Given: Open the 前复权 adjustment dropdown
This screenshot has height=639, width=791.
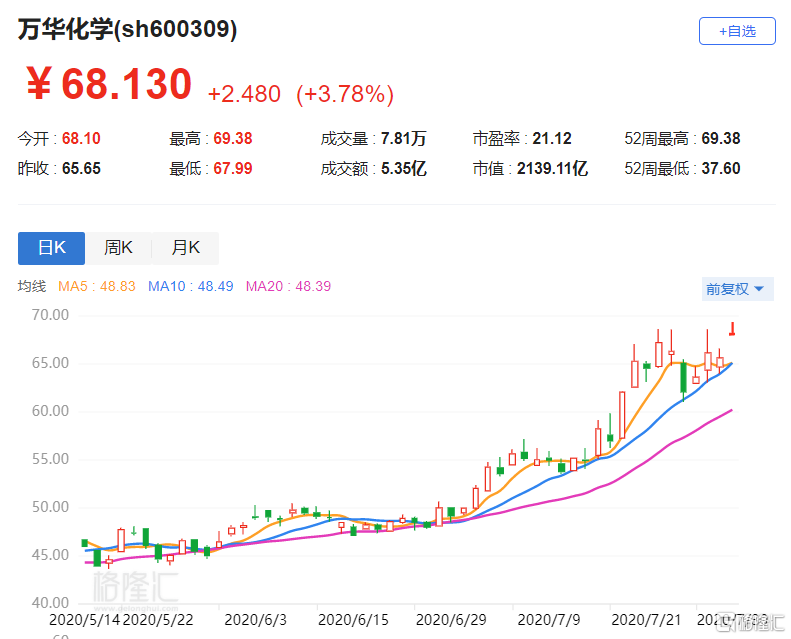Looking at the screenshot, I should [737, 289].
